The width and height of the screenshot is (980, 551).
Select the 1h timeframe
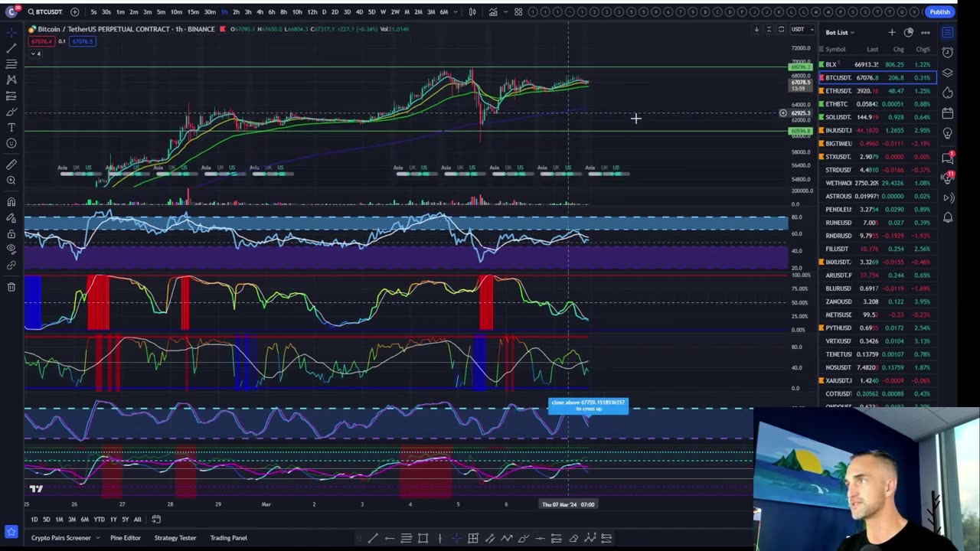224,11
